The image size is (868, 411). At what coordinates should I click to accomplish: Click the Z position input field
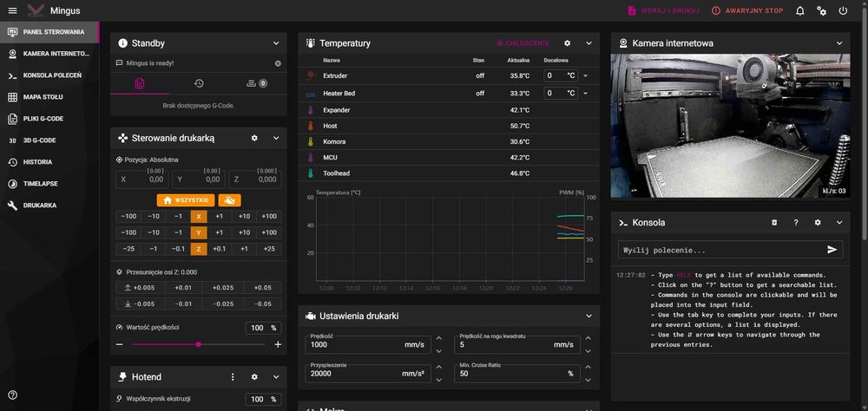click(254, 179)
